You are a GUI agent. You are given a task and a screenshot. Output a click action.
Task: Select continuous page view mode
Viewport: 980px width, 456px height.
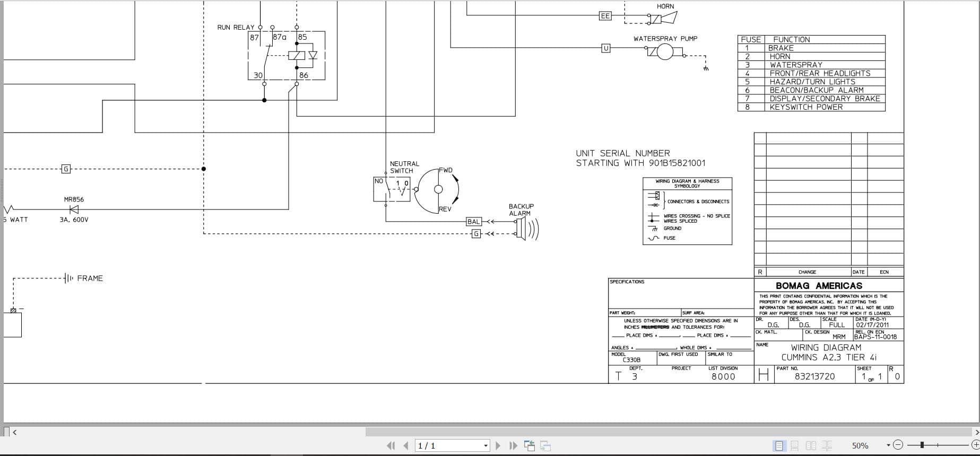[795, 446]
